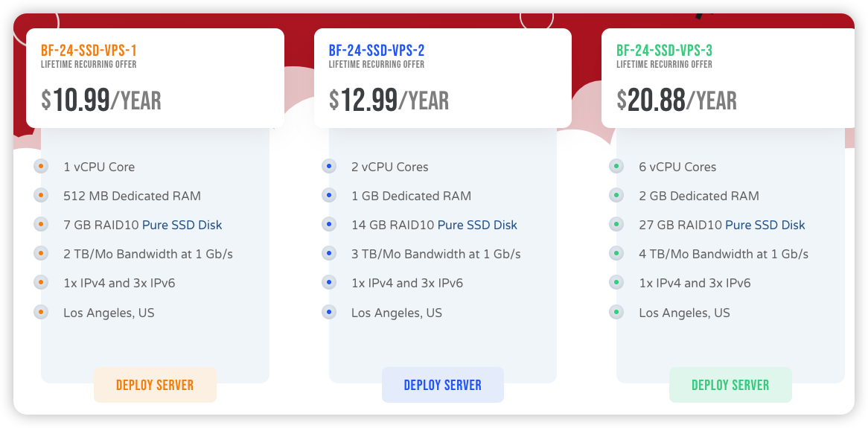Click the $20.88/YEAR price label

677,100
